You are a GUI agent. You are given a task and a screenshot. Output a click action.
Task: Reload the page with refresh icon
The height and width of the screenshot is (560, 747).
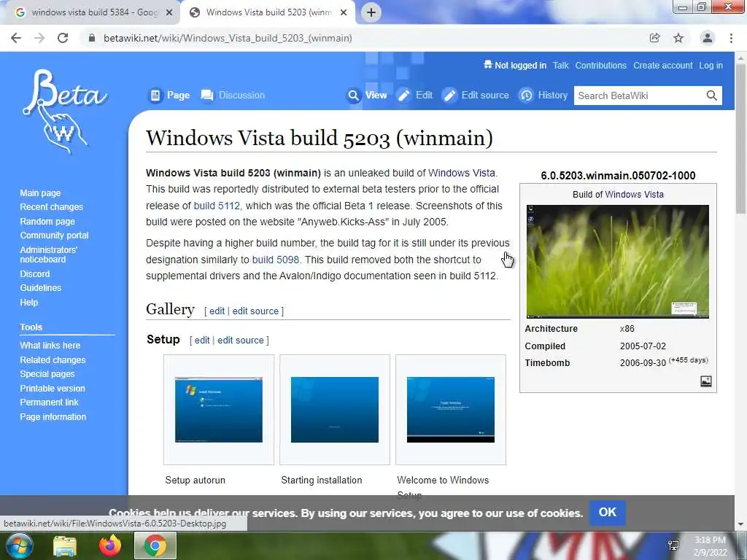(x=63, y=38)
